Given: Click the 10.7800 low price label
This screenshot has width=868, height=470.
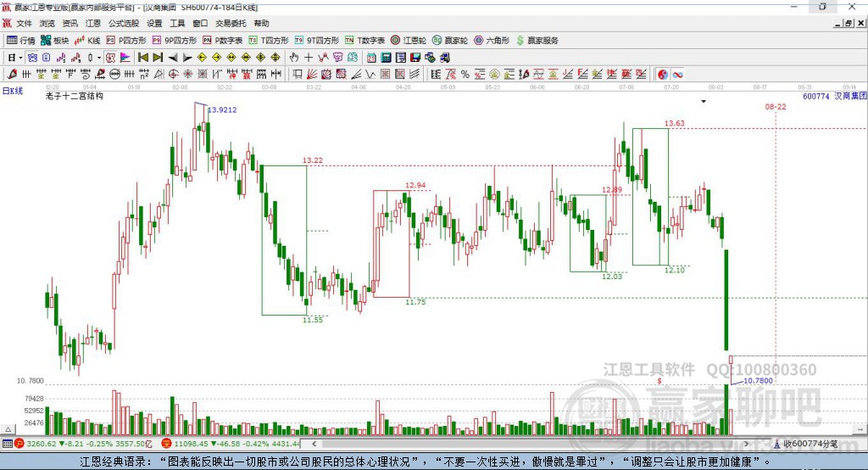Looking at the screenshot, I should pos(758,381).
